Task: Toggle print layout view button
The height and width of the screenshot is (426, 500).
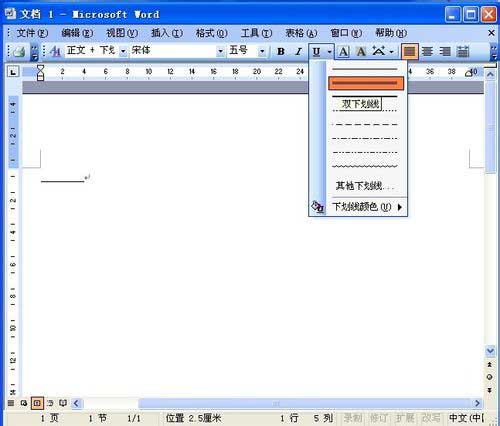Action: (37, 403)
